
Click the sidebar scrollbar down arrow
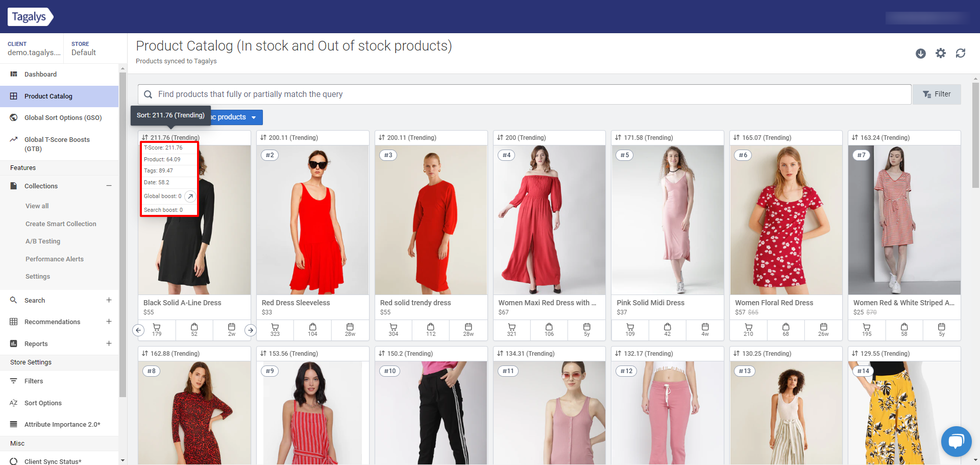point(122,460)
